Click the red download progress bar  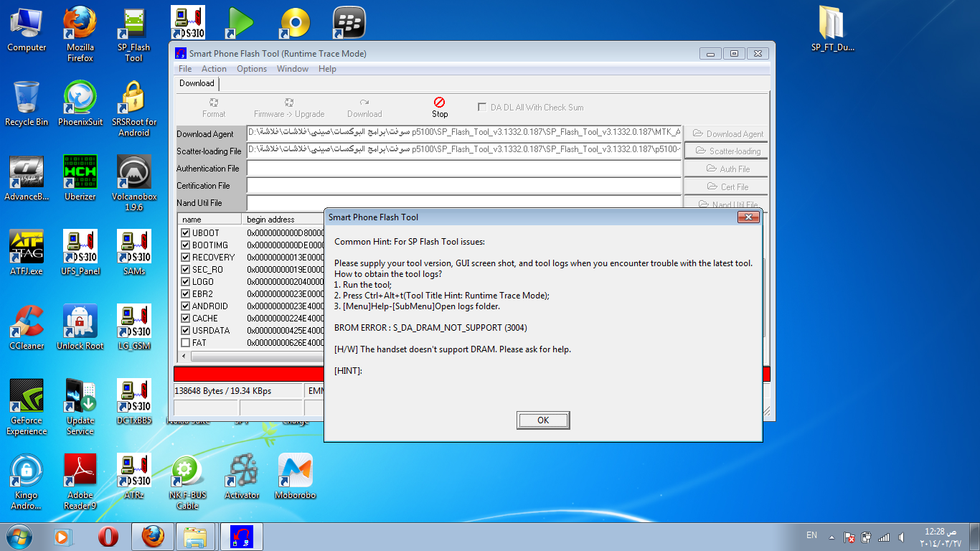249,374
